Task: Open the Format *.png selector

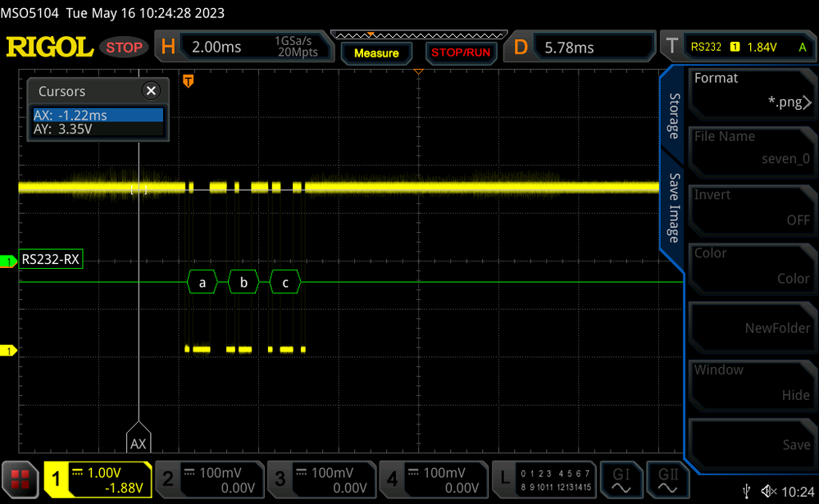Action: [x=752, y=91]
